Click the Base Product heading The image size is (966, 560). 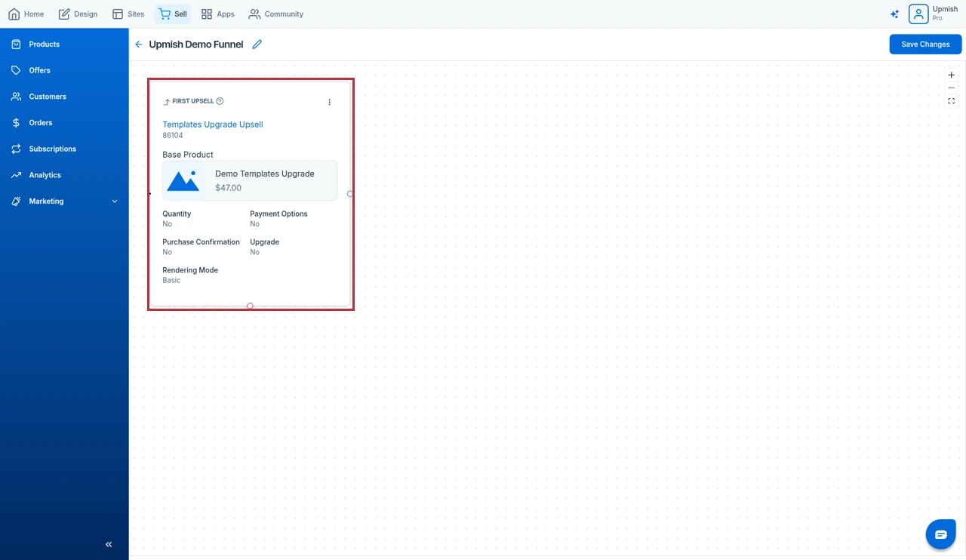188,155
